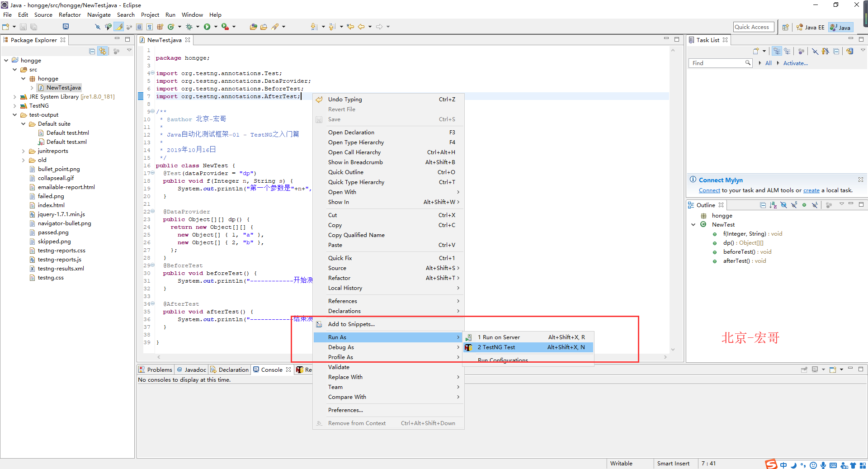Click the Next Annotation toolbar icon
Viewport: 868px width, 469px height.
tap(314, 27)
